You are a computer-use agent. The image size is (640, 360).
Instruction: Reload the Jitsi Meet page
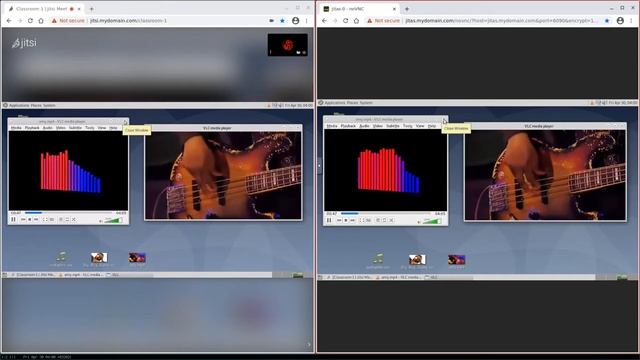30,20
